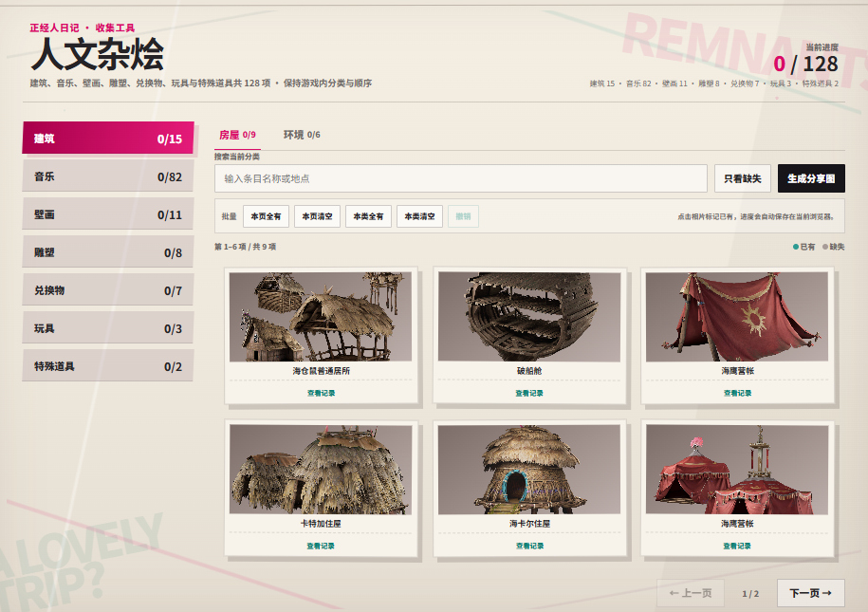Open 查看记录 under 破船舱
Image resolution: width=868 pixels, height=612 pixels.
pos(529,393)
